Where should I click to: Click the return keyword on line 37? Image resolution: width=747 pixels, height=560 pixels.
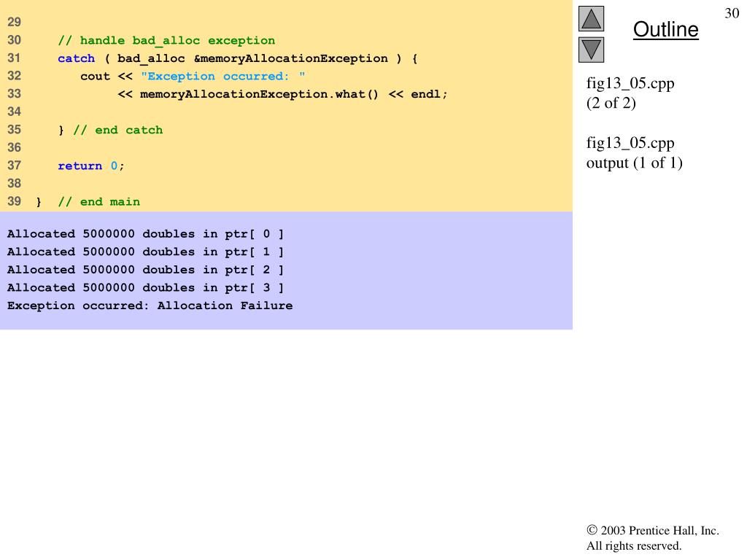80,166
